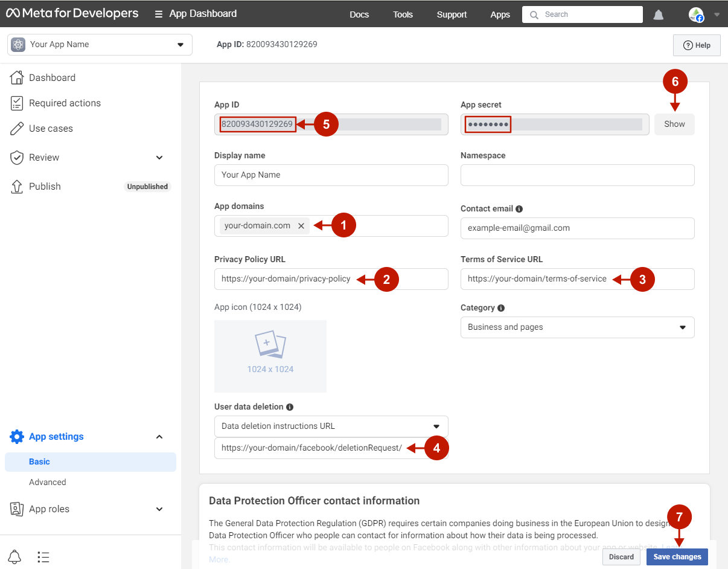Click the Help button
This screenshot has height=569, width=728.
click(697, 45)
